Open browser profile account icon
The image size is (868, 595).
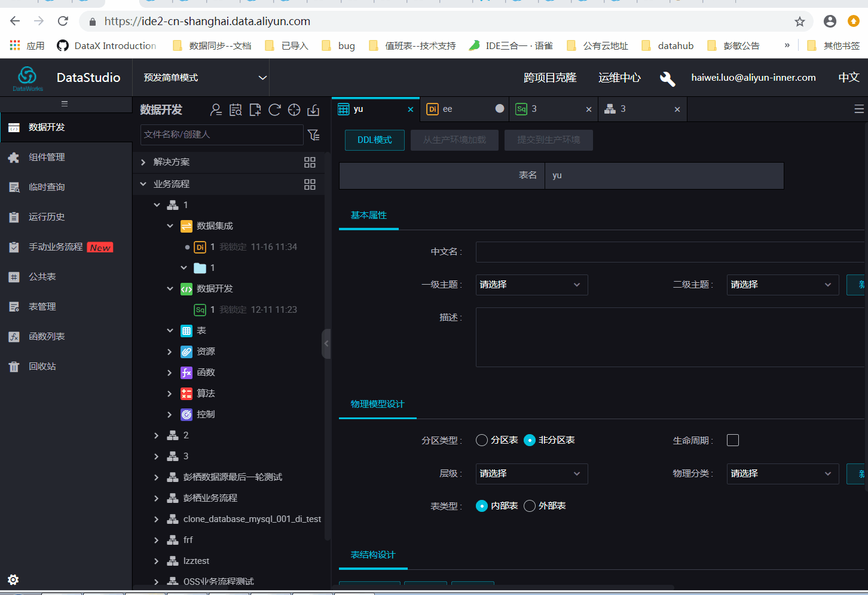click(x=830, y=22)
